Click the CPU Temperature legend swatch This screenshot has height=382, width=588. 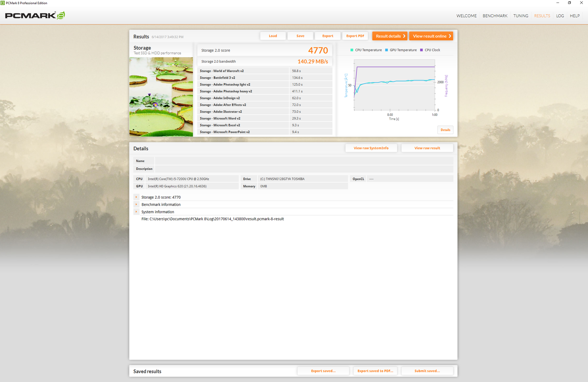352,50
